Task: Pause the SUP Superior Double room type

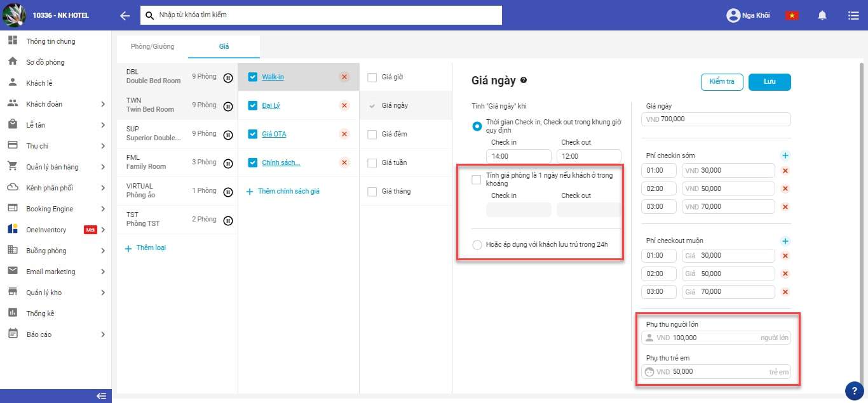Action: [x=228, y=135]
